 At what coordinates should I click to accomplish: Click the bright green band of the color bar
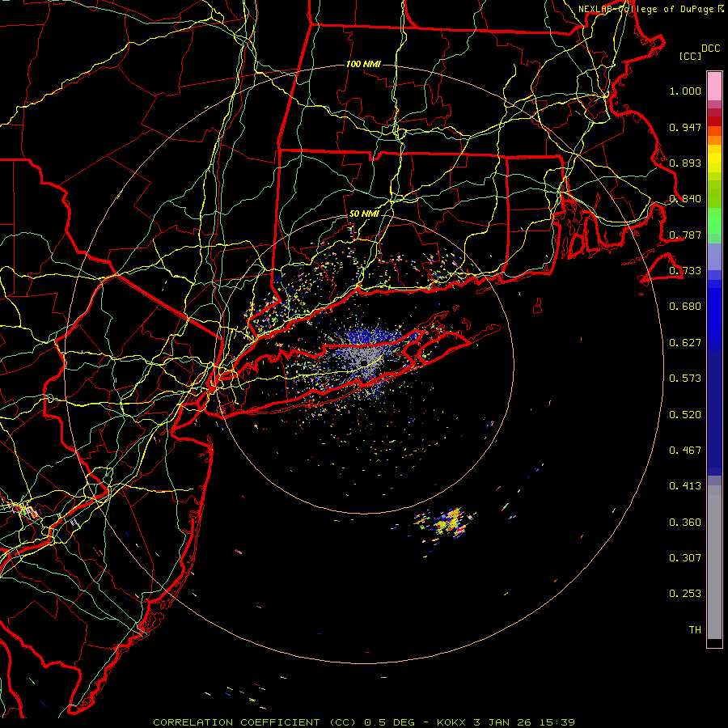[714, 221]
